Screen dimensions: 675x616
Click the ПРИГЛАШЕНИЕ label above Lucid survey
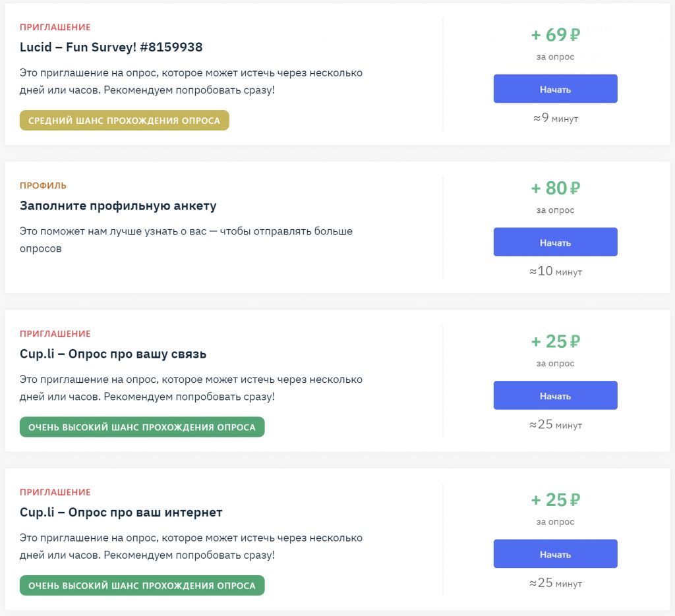click(x=55, y=27)
